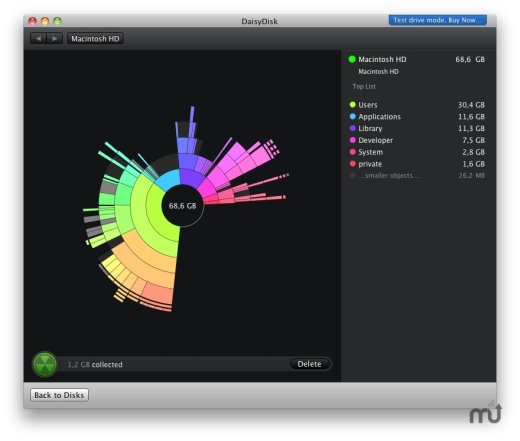Select the Applications row in the list

[417, 117]
